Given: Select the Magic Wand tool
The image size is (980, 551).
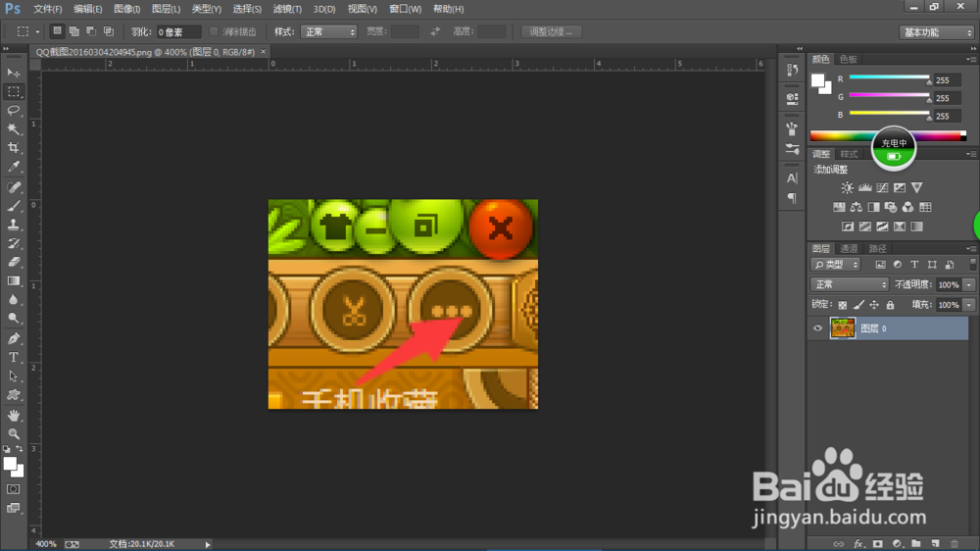Looking at the screenshot, I should [13, 129].
